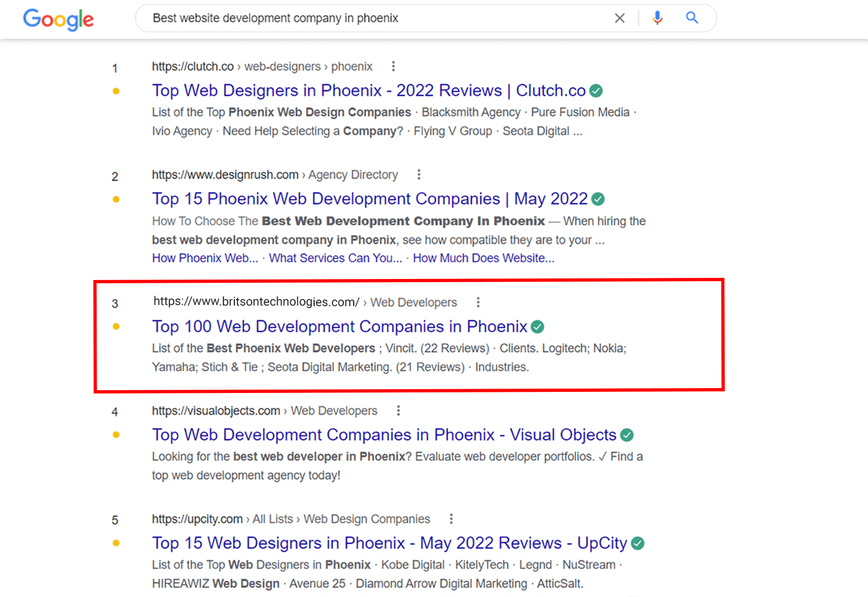Click the magnifying glass search icon
The image size is (868, 597).
click(x=692, y=18)
